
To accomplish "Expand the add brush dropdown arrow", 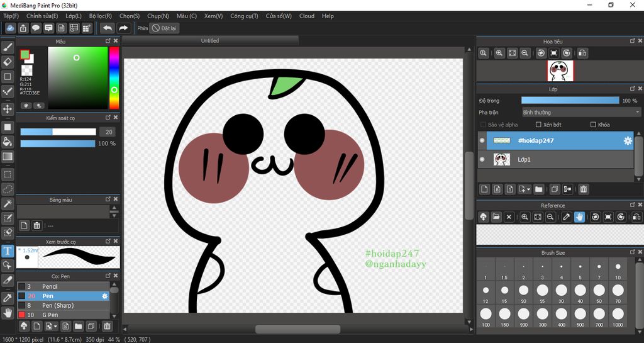I will click(55, 327).
